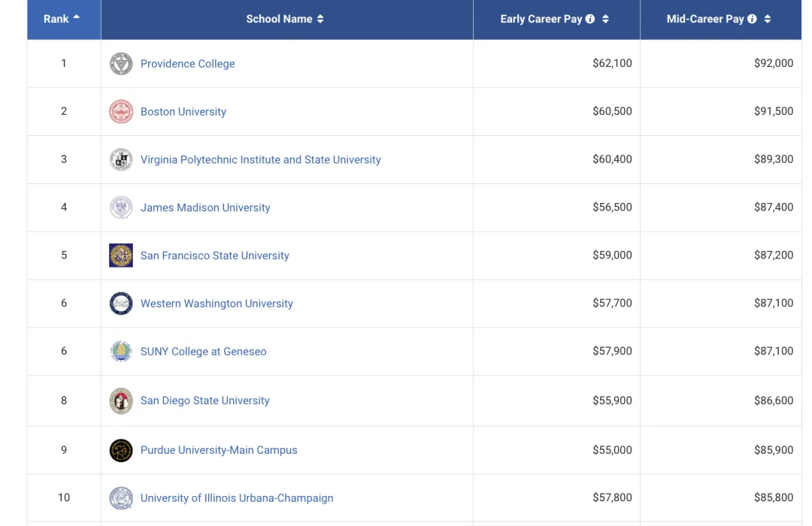Viewport: 812px width, 526px height.
Task: Click the James Madison University seal logo
Action: [120, 207]
